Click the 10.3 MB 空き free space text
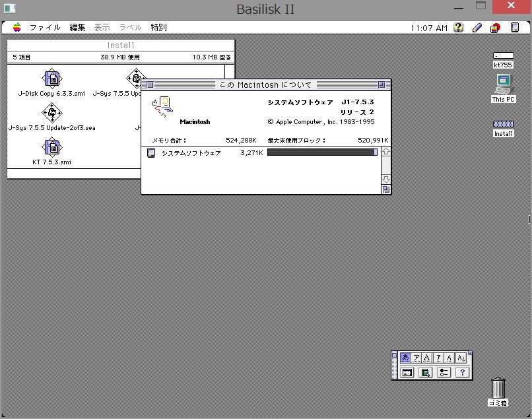The image size is (532, 419). [x=212, y=57]
